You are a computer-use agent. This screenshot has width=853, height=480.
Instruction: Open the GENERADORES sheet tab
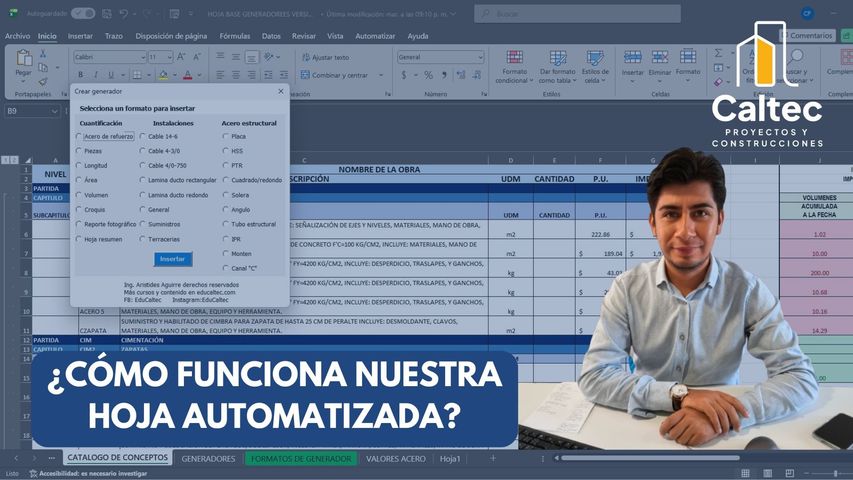click(208, 459)
